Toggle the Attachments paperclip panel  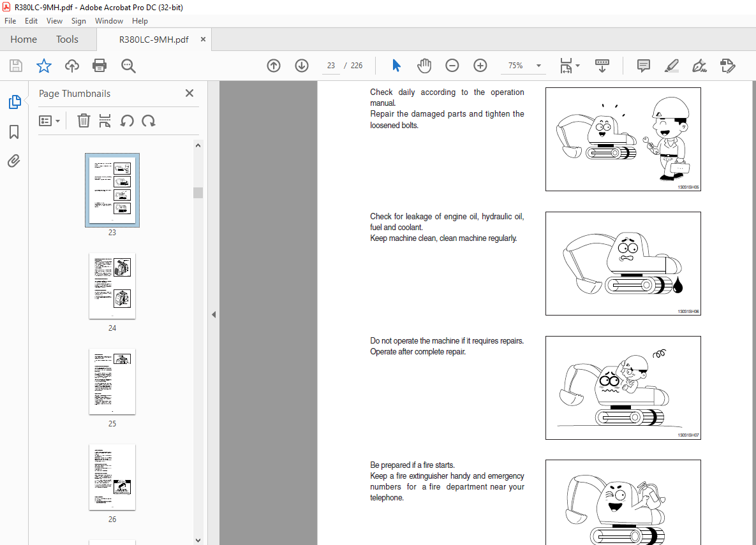pyautogui.click(x=14, y=161)
